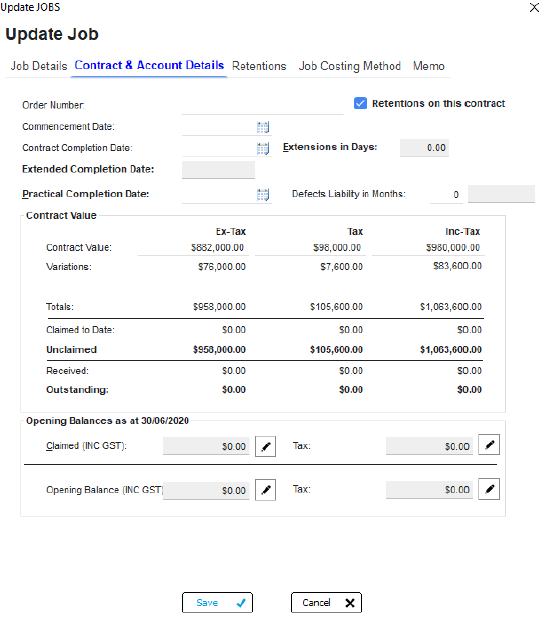Edit the Tax amount beside Claimed

click(489, 445)
